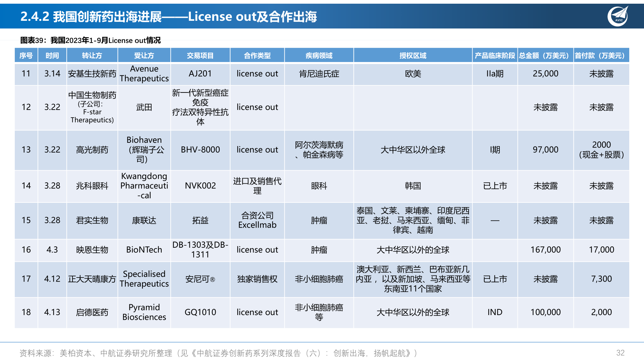Select the '启德医药' cell
Image resolution: width=644 pixels, height=362 pixels.
[92, 312]
